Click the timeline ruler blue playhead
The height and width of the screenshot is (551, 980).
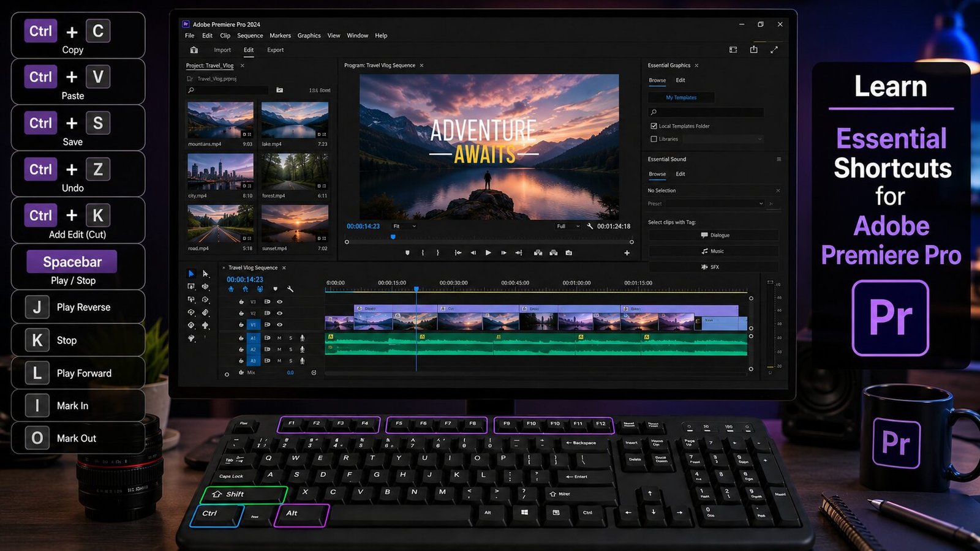tap(417, 288)
